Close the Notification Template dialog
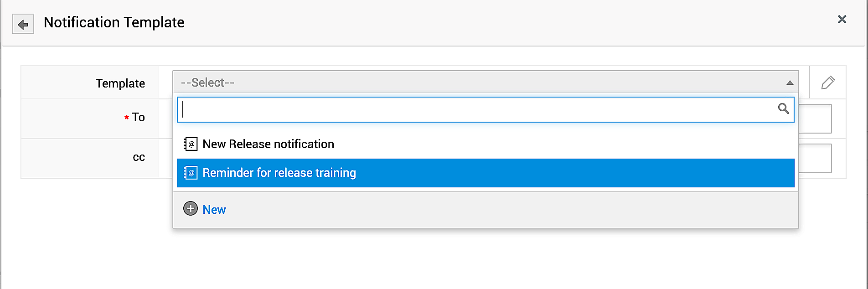This screenshot has height=289, width=868. (x=842, y=19)
